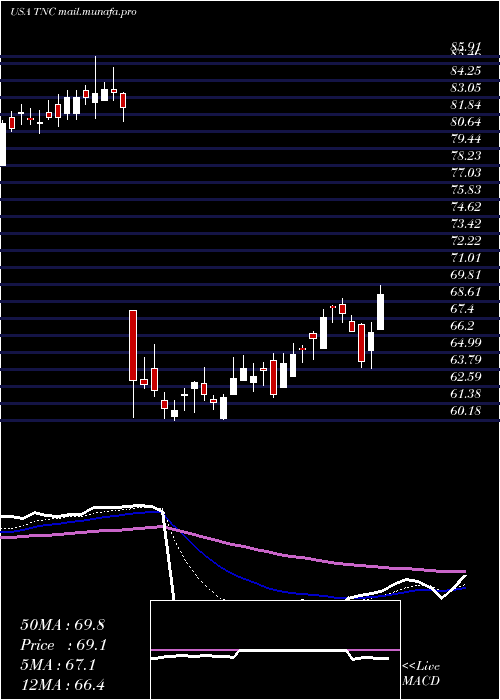Click the 'USA TNC mail.munafa.pro' chart title

click(x=73, y=12)
